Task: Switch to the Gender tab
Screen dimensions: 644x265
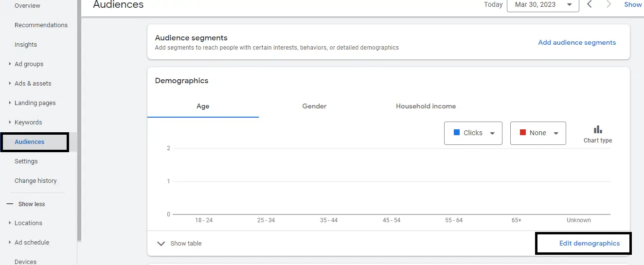Action: (314, 106)
